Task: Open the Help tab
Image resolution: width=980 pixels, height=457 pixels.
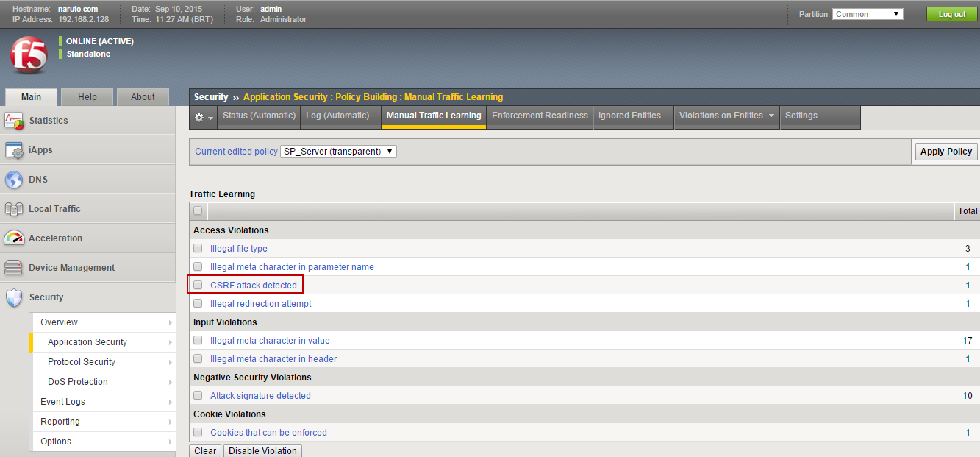Action: (x=87, y=97)
